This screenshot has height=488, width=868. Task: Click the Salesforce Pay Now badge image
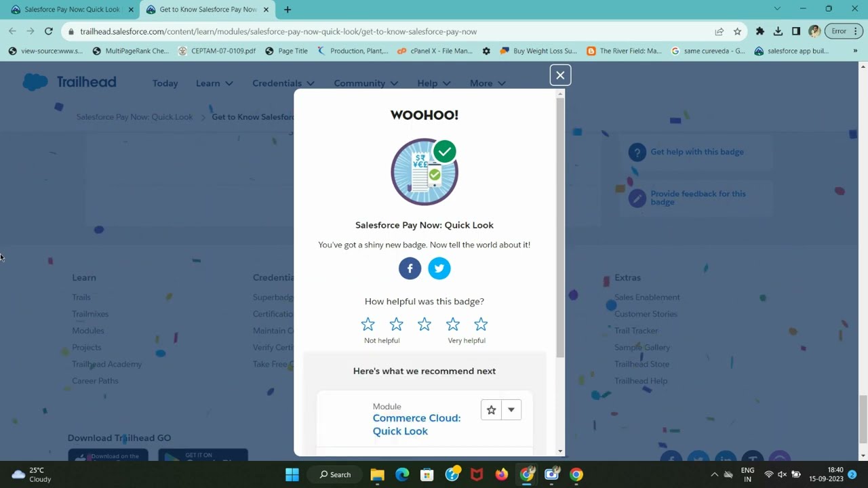pyautogui.click(x=425, y=172)
